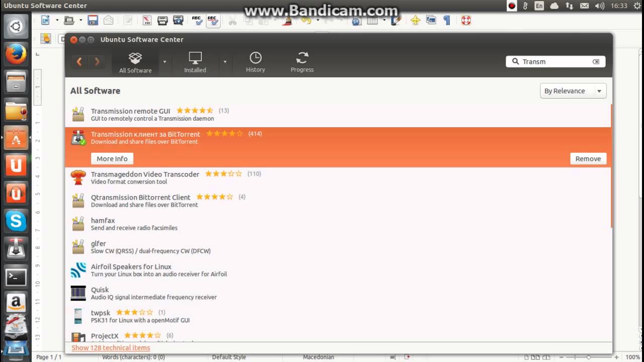Select the hamfax entry
This screenshot has width=644, height=362.
[x=338, y=224]
